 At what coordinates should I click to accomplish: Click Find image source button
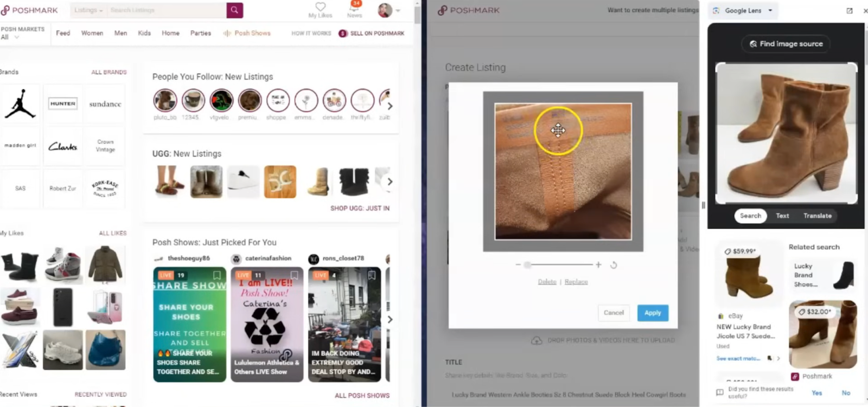click(786, 44)
